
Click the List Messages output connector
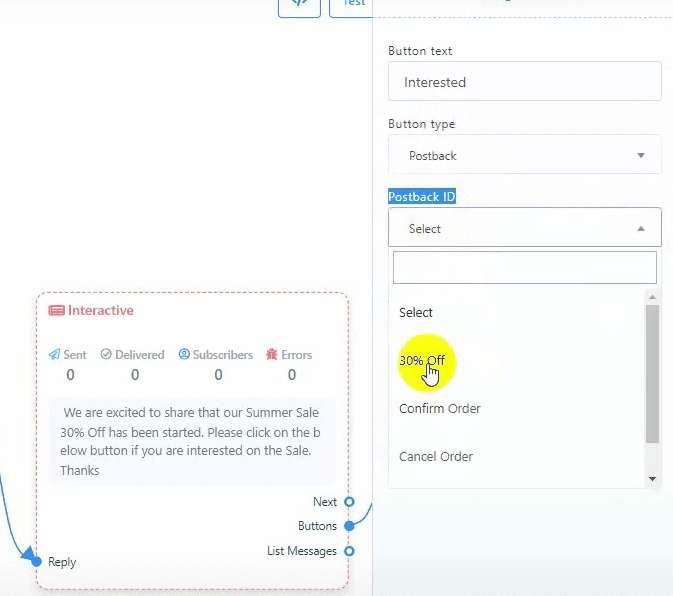(349, 551)
